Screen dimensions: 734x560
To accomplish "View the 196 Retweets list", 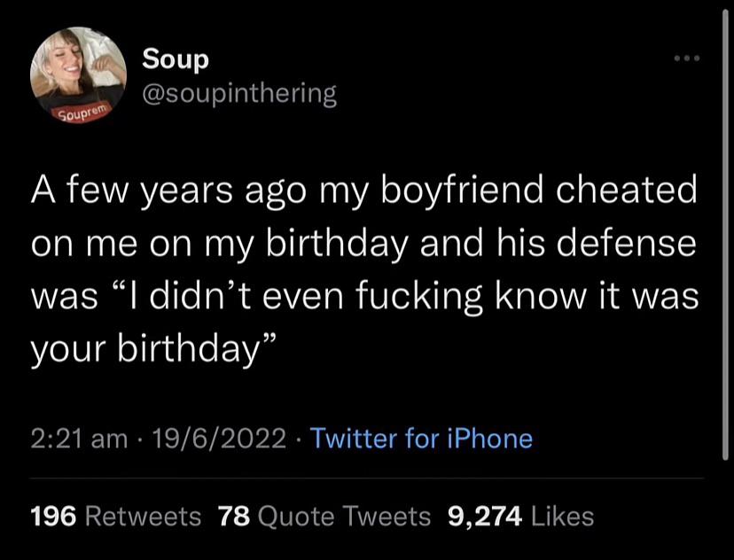I will click(x=115, y=516).
